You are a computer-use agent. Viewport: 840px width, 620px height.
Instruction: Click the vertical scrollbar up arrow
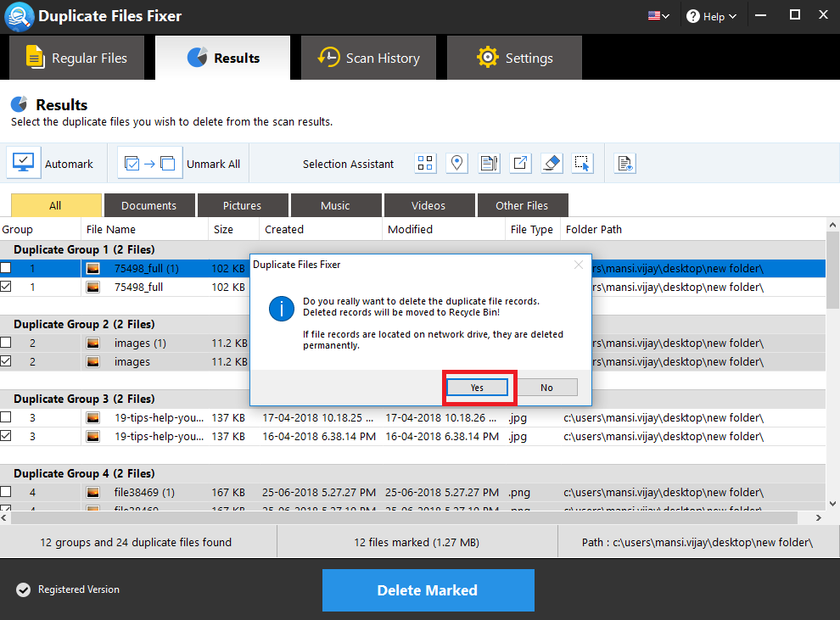coord(832,225)
